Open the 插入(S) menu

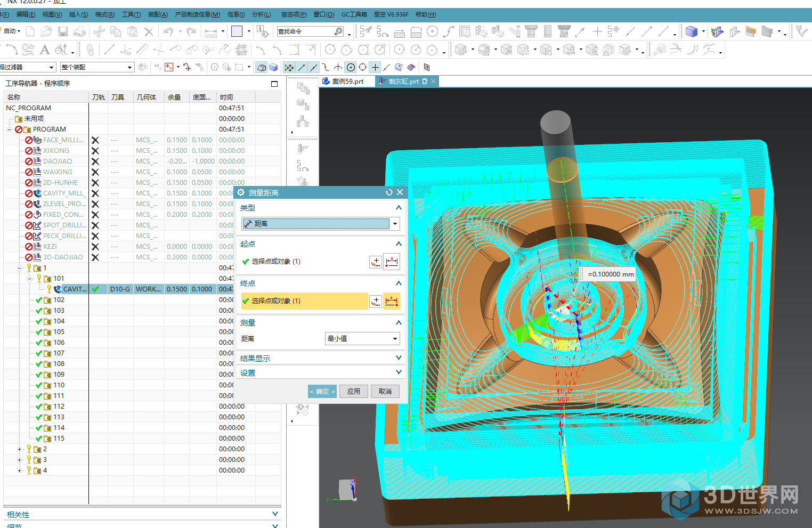[78, 14]
